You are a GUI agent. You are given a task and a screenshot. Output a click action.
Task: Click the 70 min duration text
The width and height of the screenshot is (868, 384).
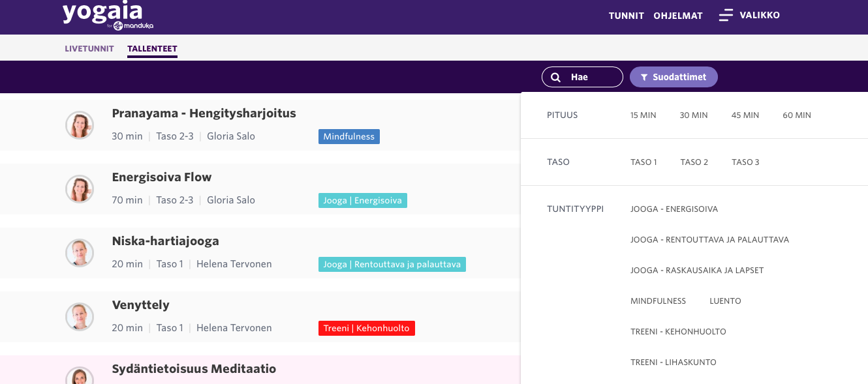(127, 200)
